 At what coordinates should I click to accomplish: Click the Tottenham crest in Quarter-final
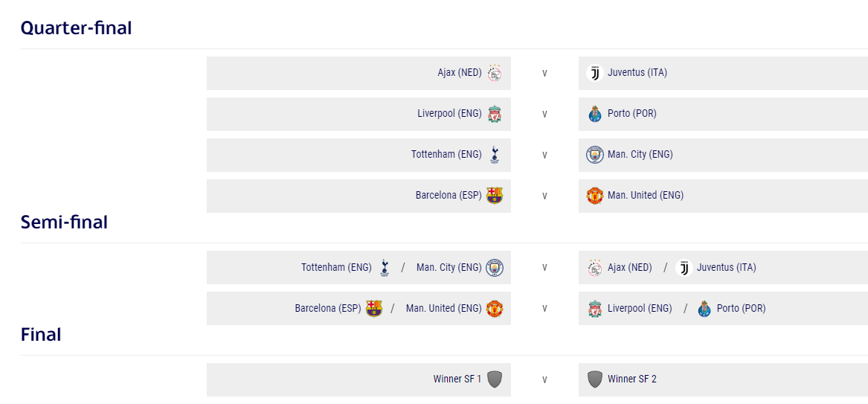click(x=495, y=155)
